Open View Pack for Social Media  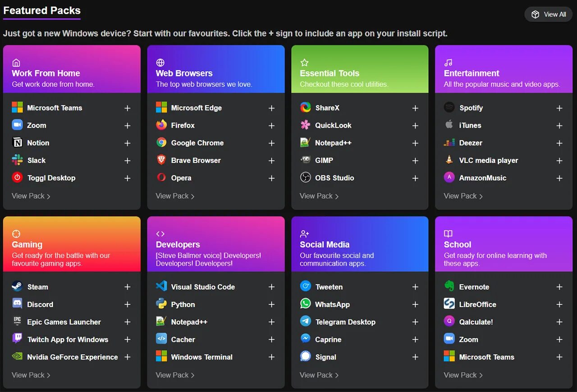click(x=319, y=375)
